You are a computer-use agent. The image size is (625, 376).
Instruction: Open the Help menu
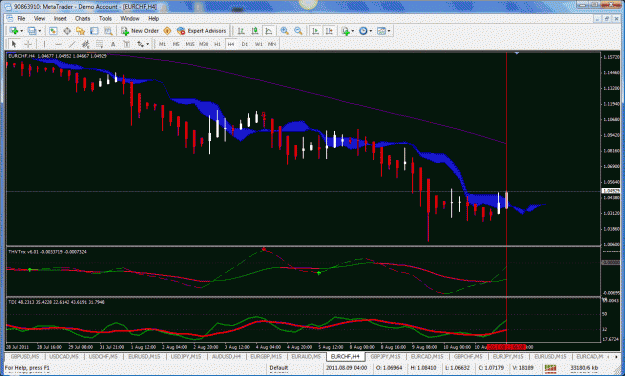coord(153,18)
